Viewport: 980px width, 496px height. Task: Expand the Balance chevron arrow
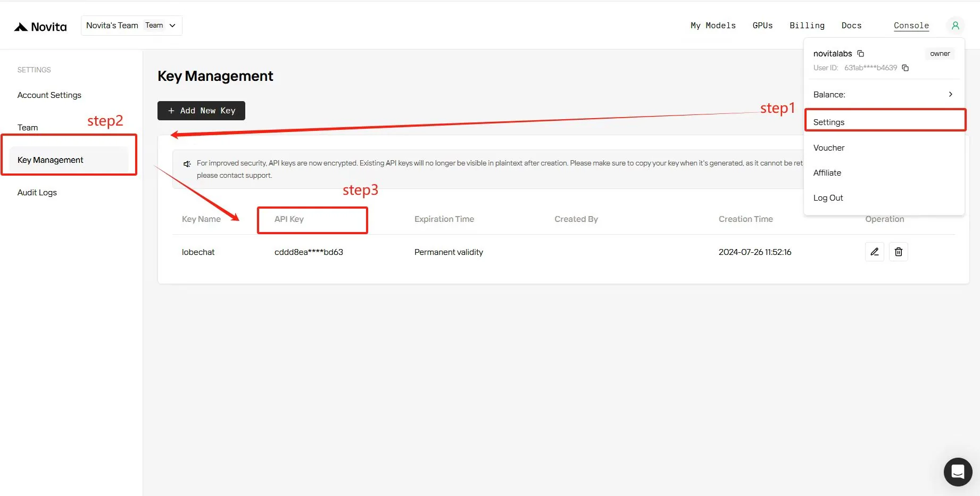click(950, 94)
